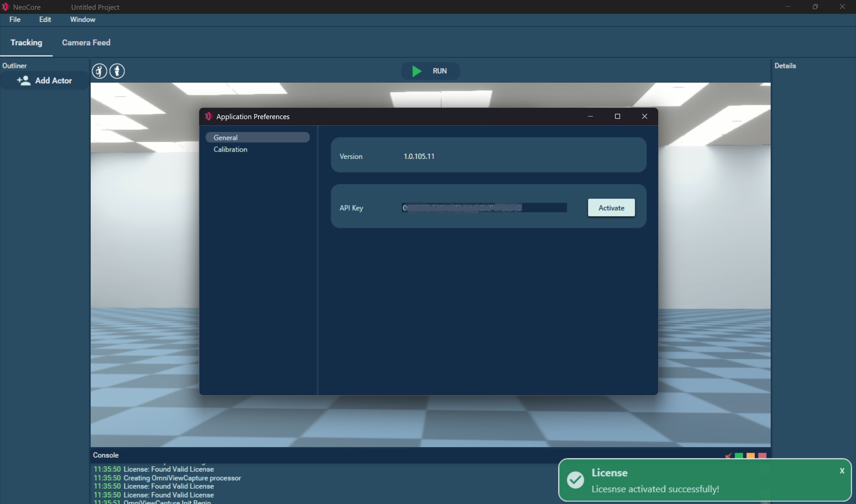Toggle the green console log filter

tap(739, 455)
